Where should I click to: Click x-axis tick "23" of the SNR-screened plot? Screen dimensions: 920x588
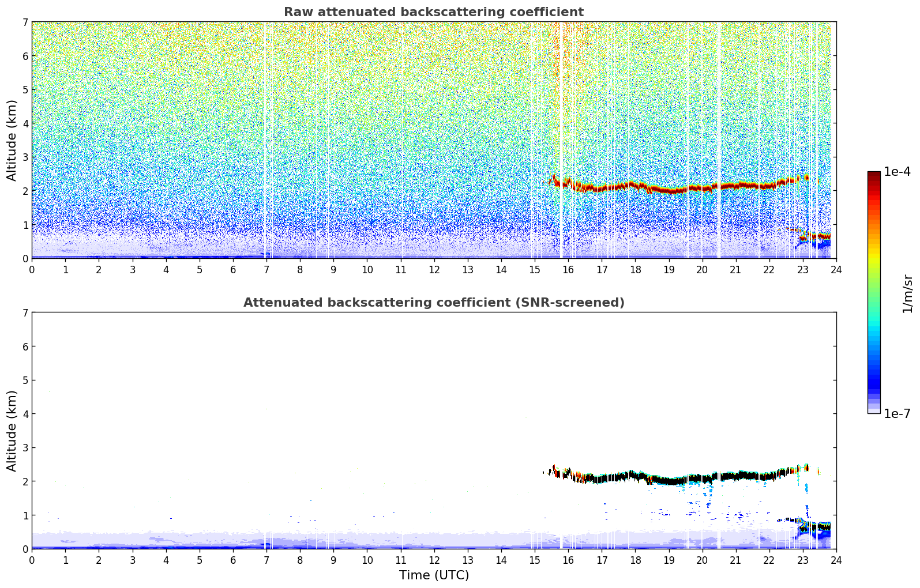[x=803, y=559]
